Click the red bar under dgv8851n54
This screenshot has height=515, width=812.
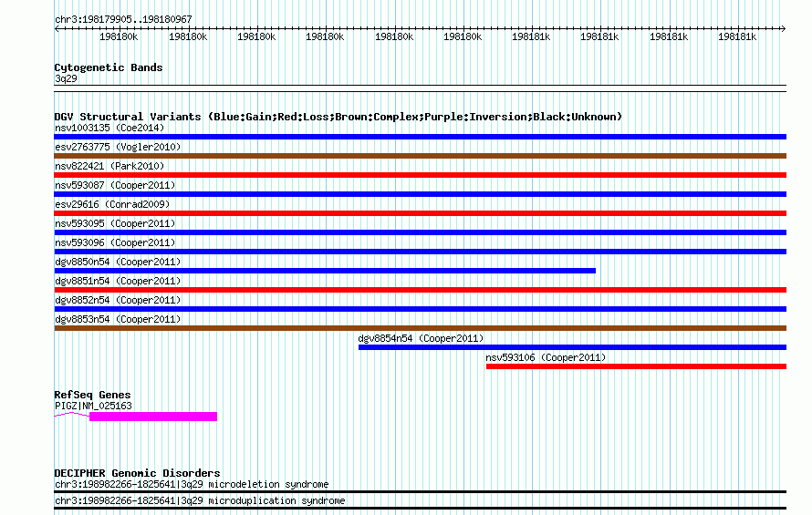[420, 290]
